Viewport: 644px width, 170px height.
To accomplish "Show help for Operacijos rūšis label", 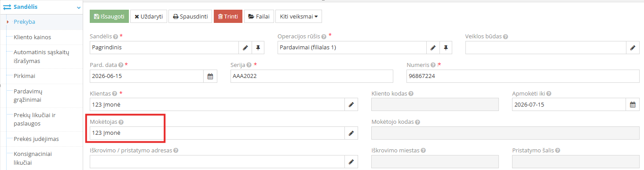I will pos(324,37).
